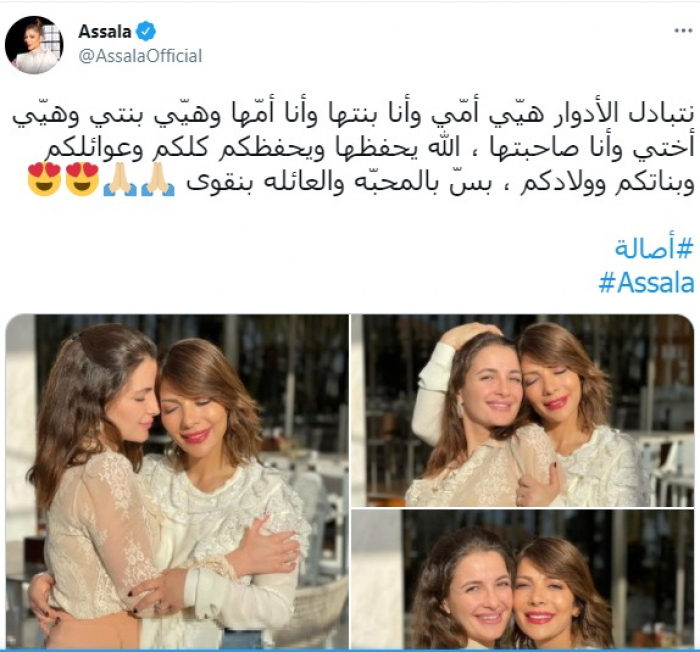Screen dimensions: 700x652
Task: Open the bottom-right close-up smiling photo
Action: [x=523, y=579]
